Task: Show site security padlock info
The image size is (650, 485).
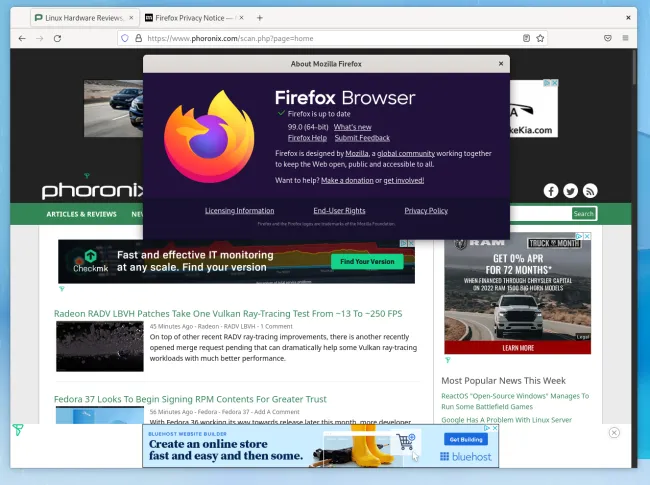Action: click(138, 38)
